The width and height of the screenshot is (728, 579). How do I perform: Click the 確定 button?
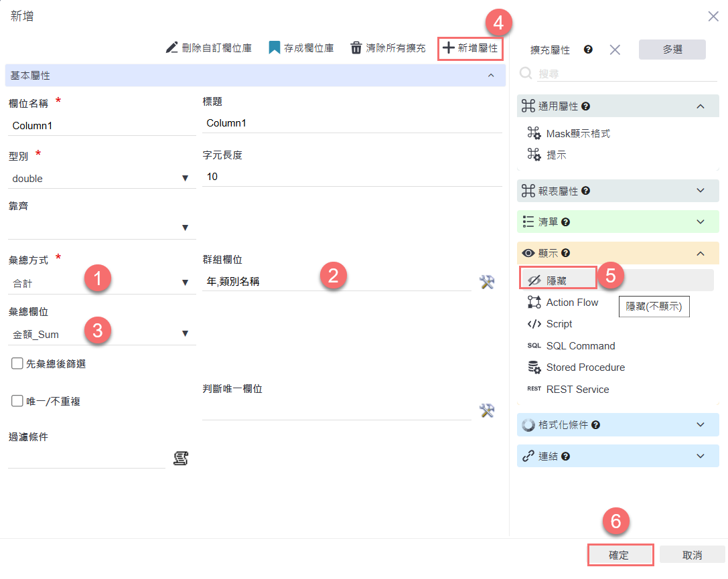[619, 555]
